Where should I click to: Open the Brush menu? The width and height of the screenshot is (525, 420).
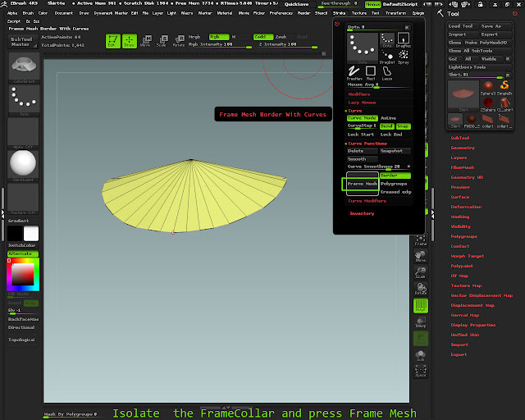(28, 13)
